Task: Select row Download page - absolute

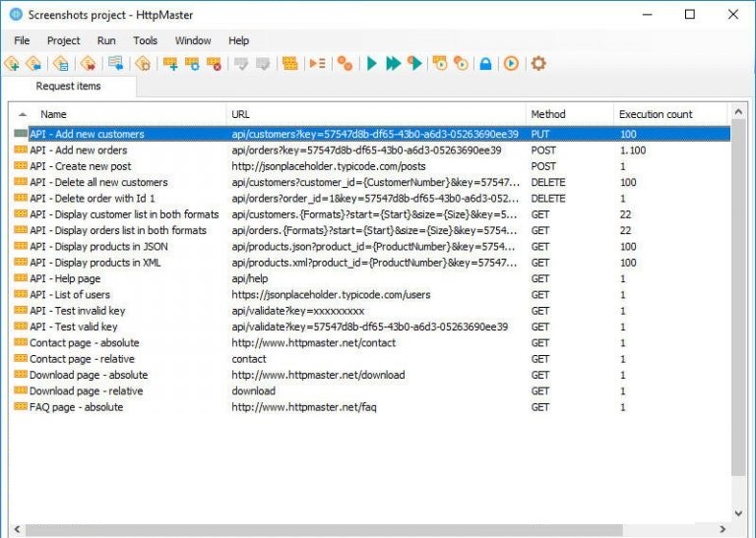Action: pyautogui.click(x=371, y=375)
